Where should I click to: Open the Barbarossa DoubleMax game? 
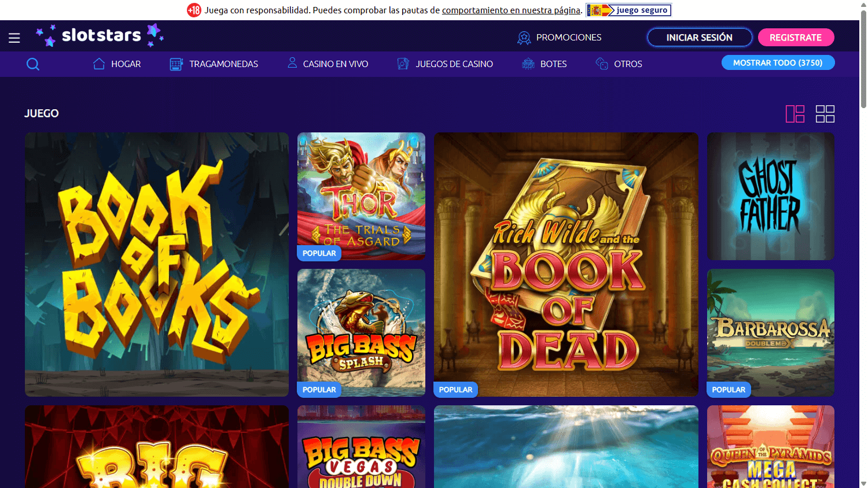(x=771, y=332)
